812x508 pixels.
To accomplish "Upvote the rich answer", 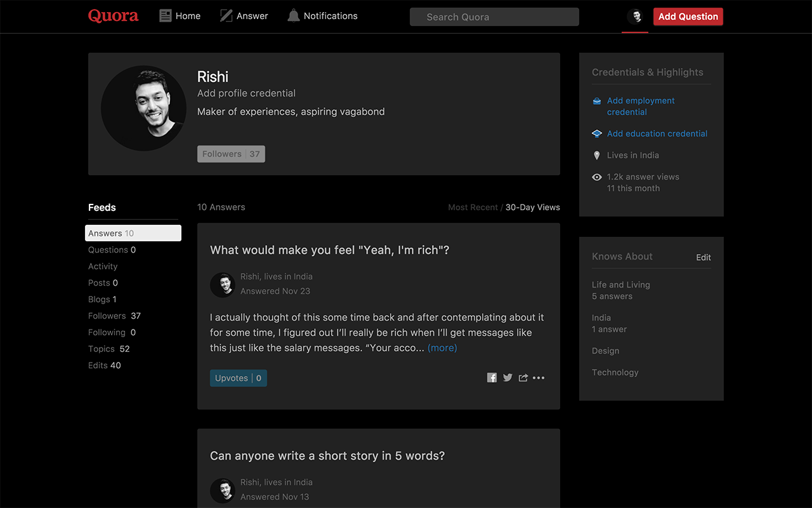I will (x=238, y=378).
